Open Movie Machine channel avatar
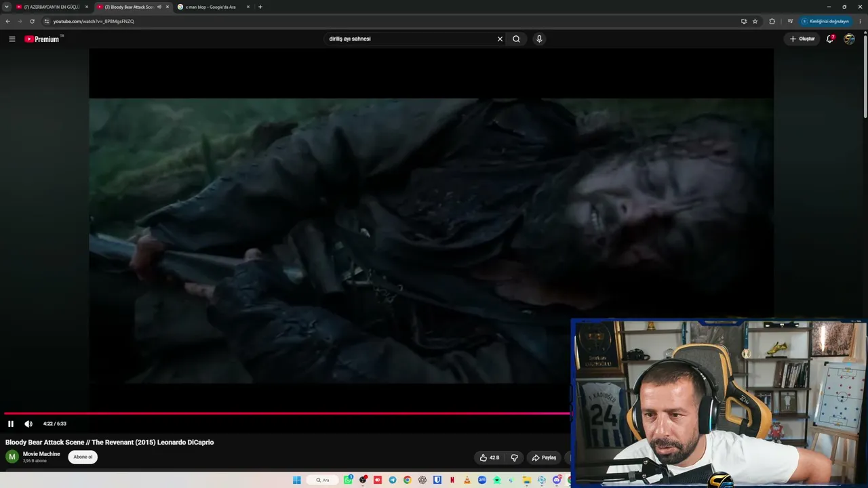The width and height of the screenshot is (868, 488). pos(12,457)
